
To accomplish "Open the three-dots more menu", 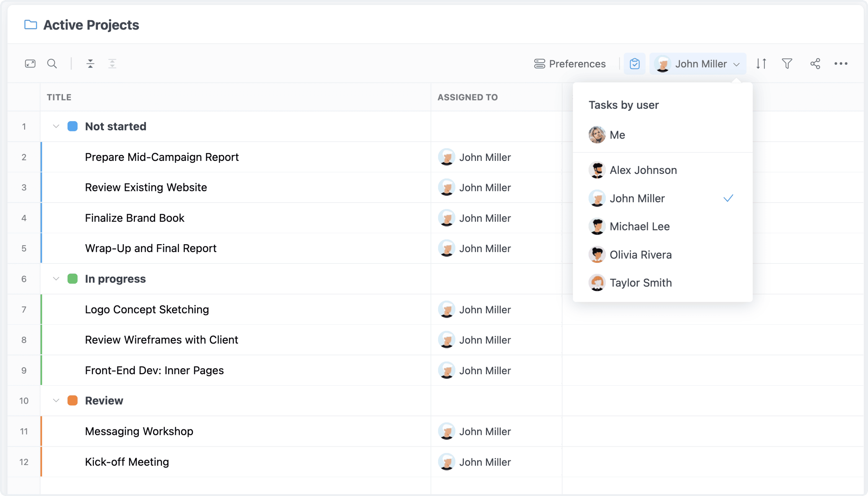I will point(841,64).
